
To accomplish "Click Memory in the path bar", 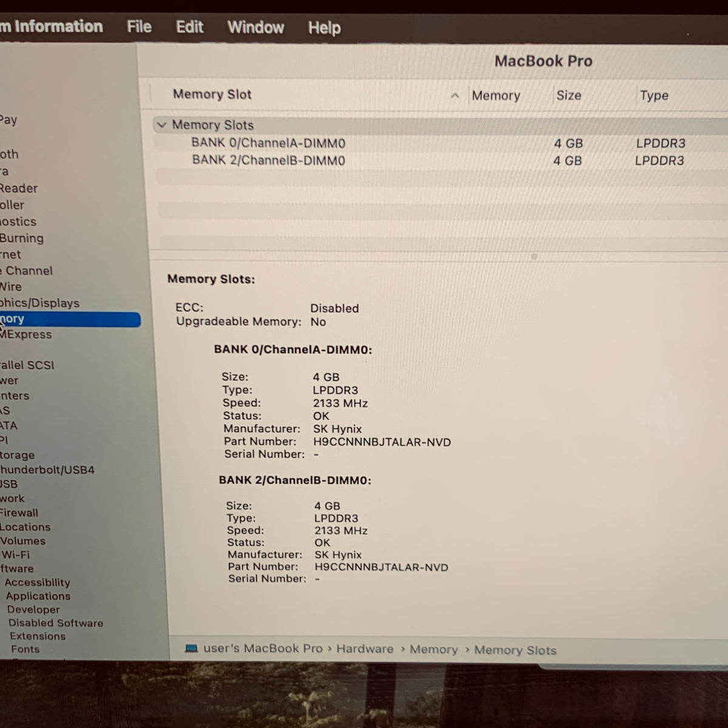I will (434, 649).
